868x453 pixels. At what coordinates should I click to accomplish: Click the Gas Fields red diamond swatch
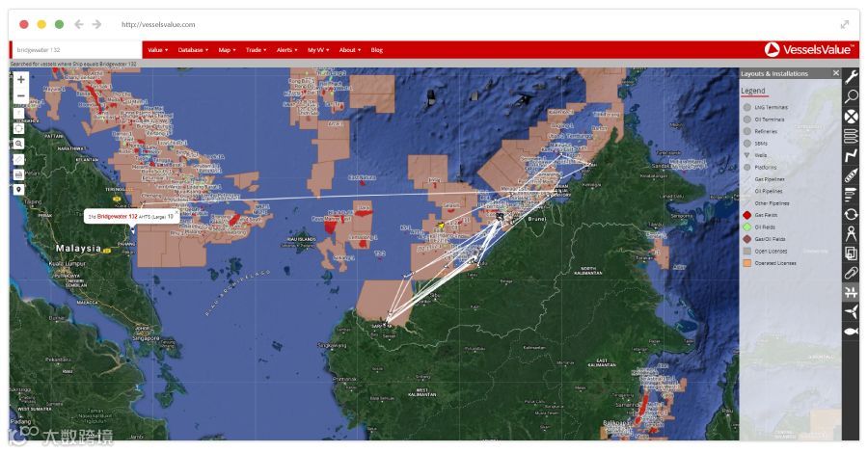746,215
